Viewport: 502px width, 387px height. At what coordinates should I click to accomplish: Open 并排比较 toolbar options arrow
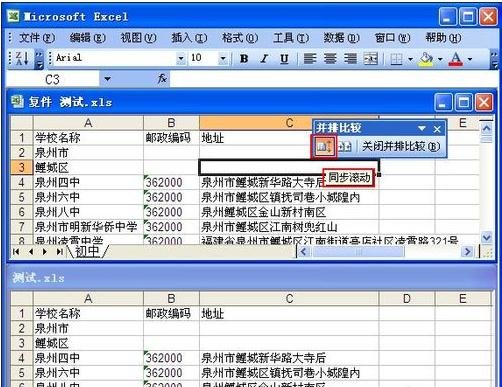pos(422,128)
